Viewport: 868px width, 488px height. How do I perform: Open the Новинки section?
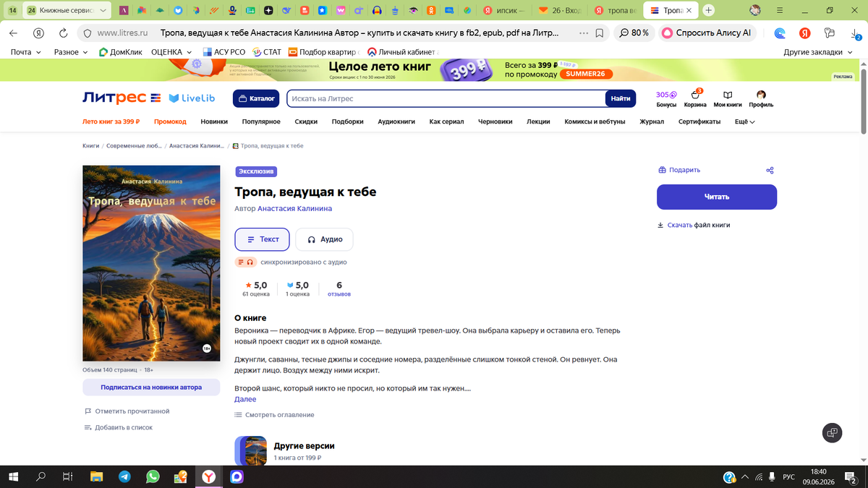tap(214, 121)
